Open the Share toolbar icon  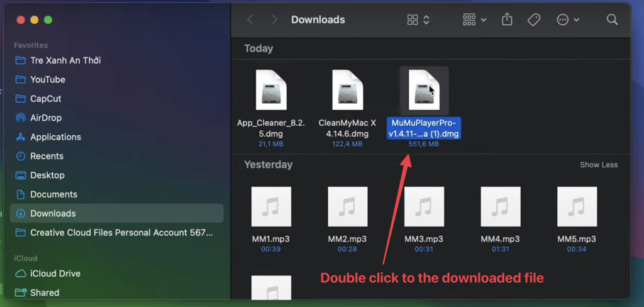click(507, 20)
